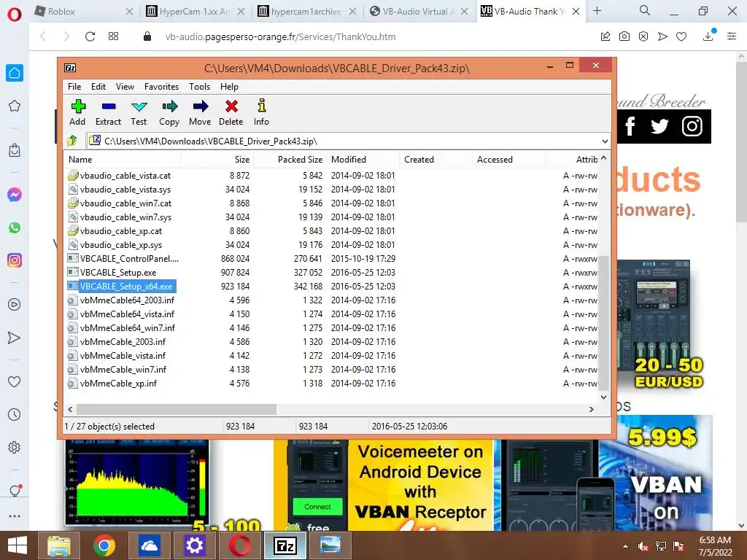Open Messenger in Opera sidebar
Image resolution: width=747 pixels, height=560 pixels.
[15, 195]
